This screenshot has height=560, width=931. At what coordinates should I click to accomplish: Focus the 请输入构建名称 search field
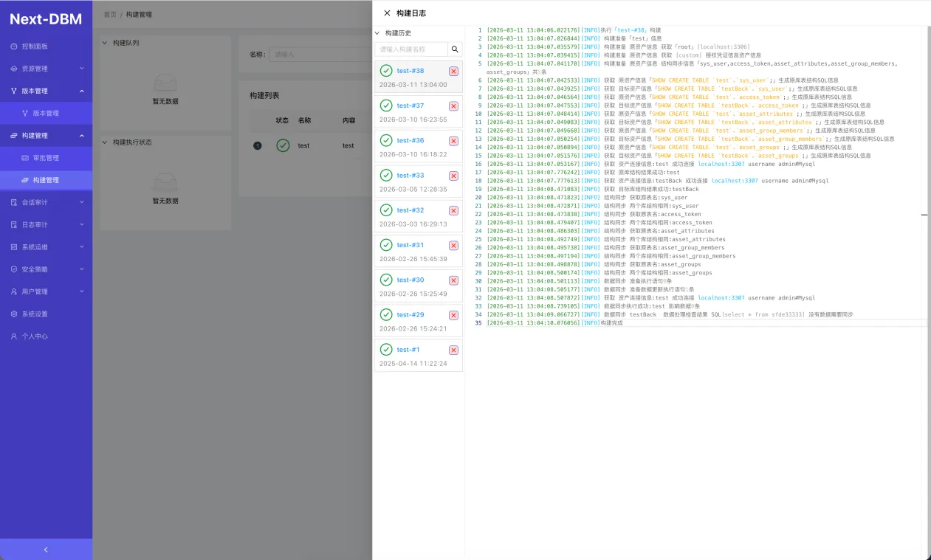(x=411, y=49)
